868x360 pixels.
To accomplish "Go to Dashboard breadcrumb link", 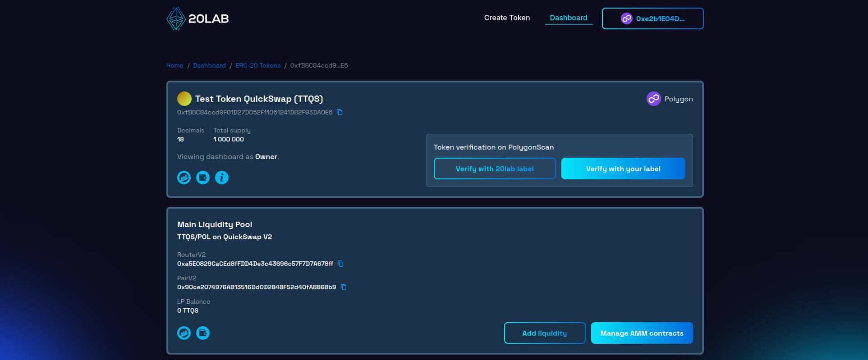I will [209, 65].
